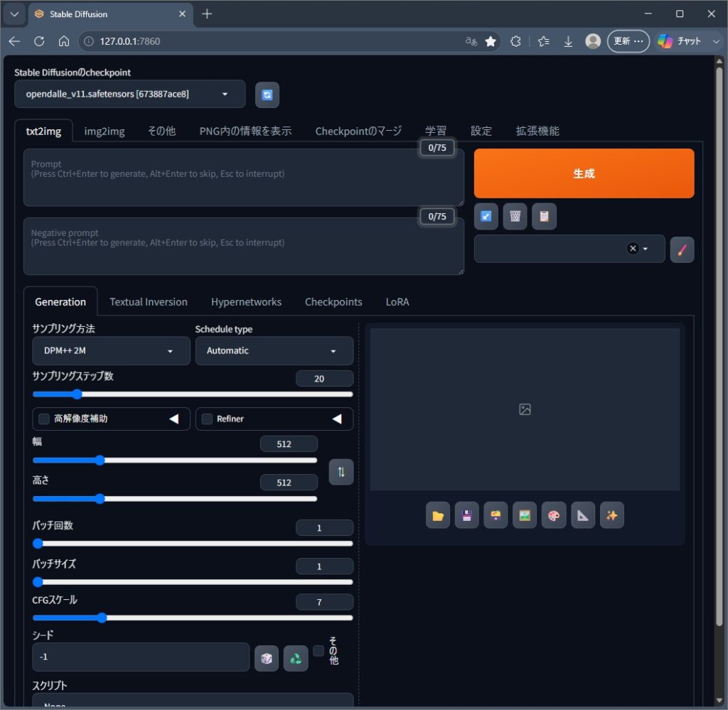Open the Schedule type Automatic dropdown
The image size is (728, 710).
click(274, 351)
